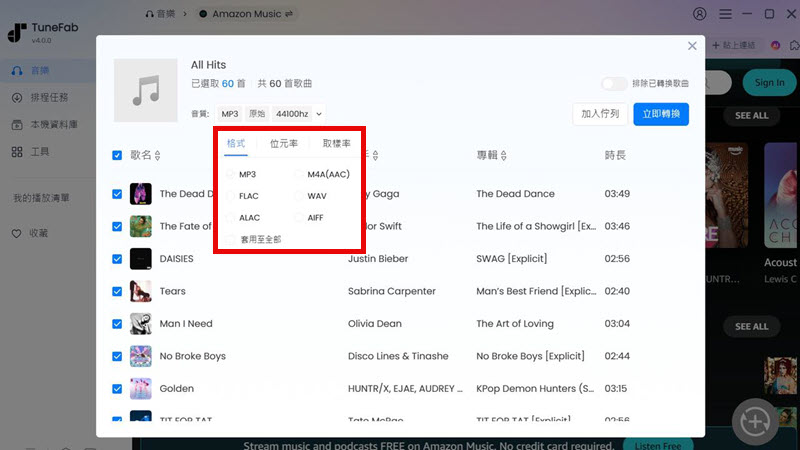The width and height of the screenshot is (800, 450).
Task: Click the 音樂 sidebar music icon
Action: coord(17,71)
